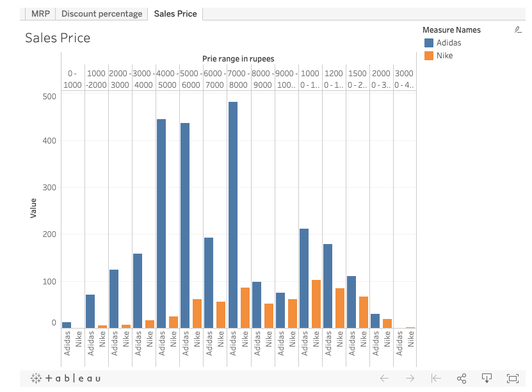The image size is (532, 392).
Task: Click the revert to start icon
Action: click(435, 378)
